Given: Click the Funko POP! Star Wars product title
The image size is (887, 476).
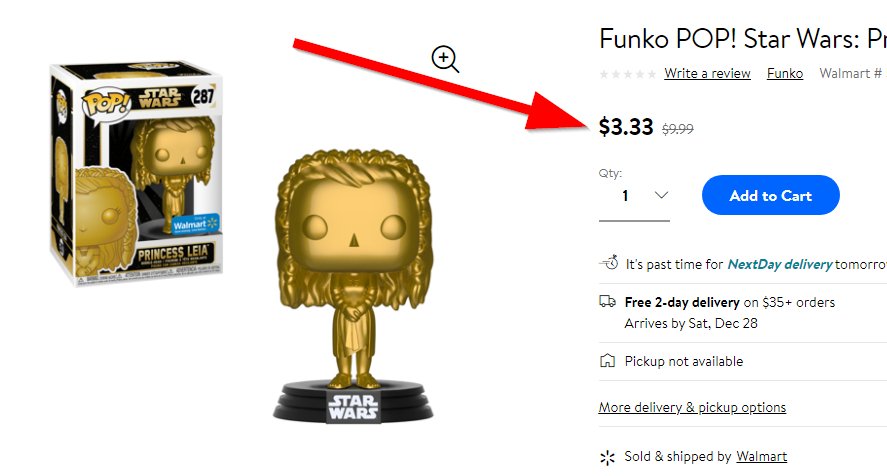Looking at the screenshot, I should (x=743, y=39).
